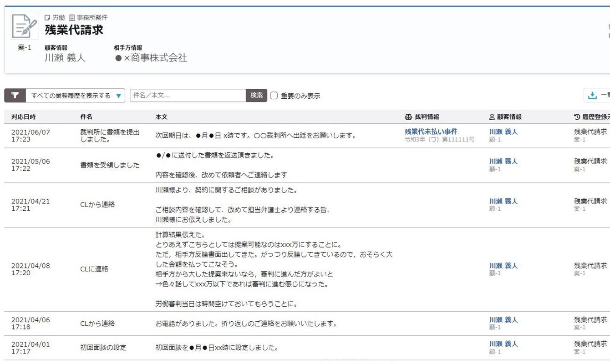Click the title 残業代請求

(74, 30)
